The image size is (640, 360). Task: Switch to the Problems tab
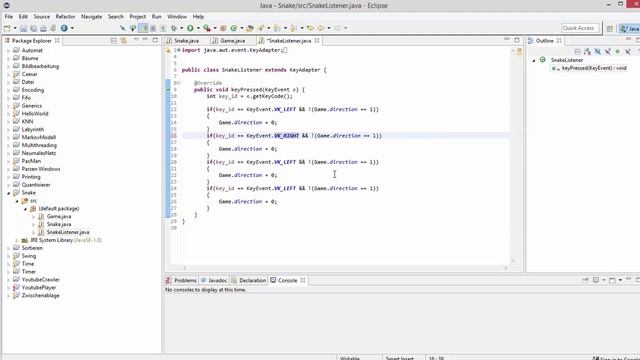pos(181,280)
